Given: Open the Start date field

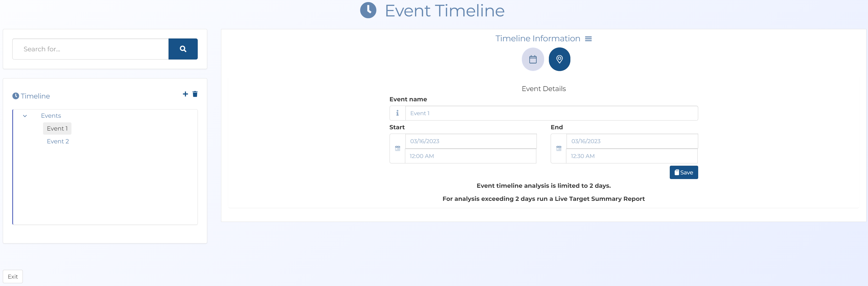Looking at the screenshot, I should pyautogui.click(x=470, y=141).
